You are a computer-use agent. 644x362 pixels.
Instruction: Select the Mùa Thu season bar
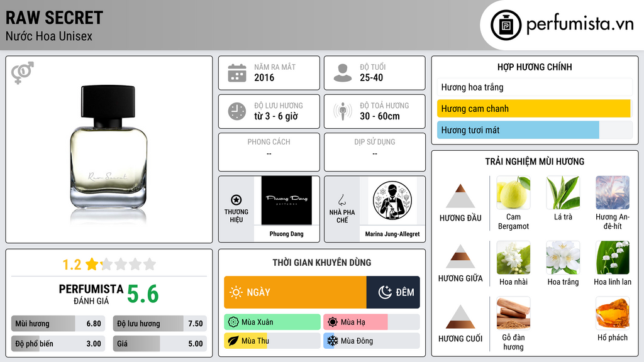(x=272, y=341)
